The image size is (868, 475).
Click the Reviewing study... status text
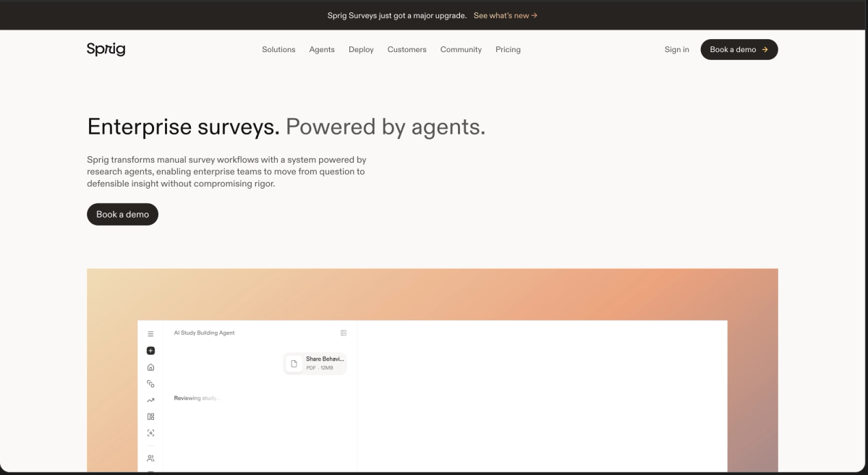pos(197,398)
